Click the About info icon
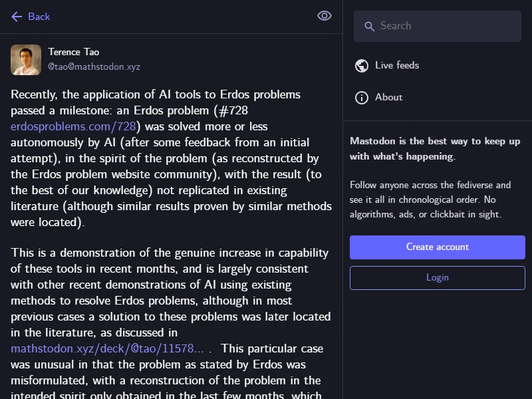This screenshot has width=532, height=399. pyautogui.click(x=362, y=98)
